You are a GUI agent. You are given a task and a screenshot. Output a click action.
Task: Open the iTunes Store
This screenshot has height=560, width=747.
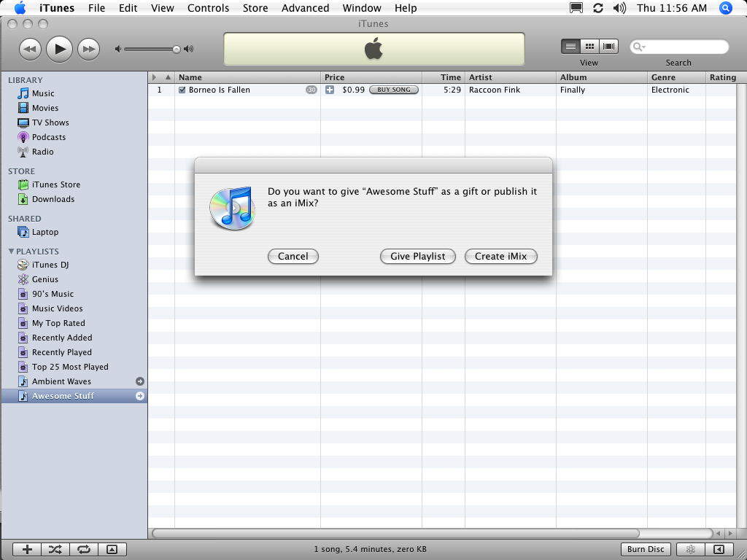tap(55, 184)
